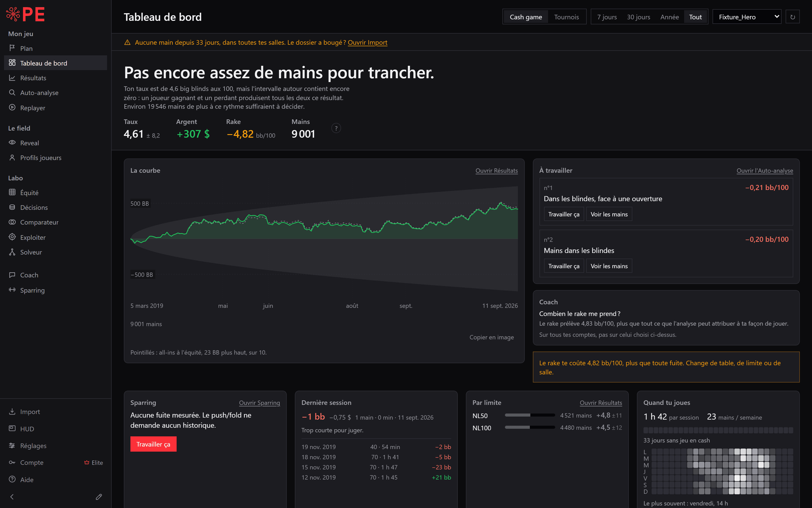
Task: Switch to Tournois mode
Action: click(x=566, y=17)
